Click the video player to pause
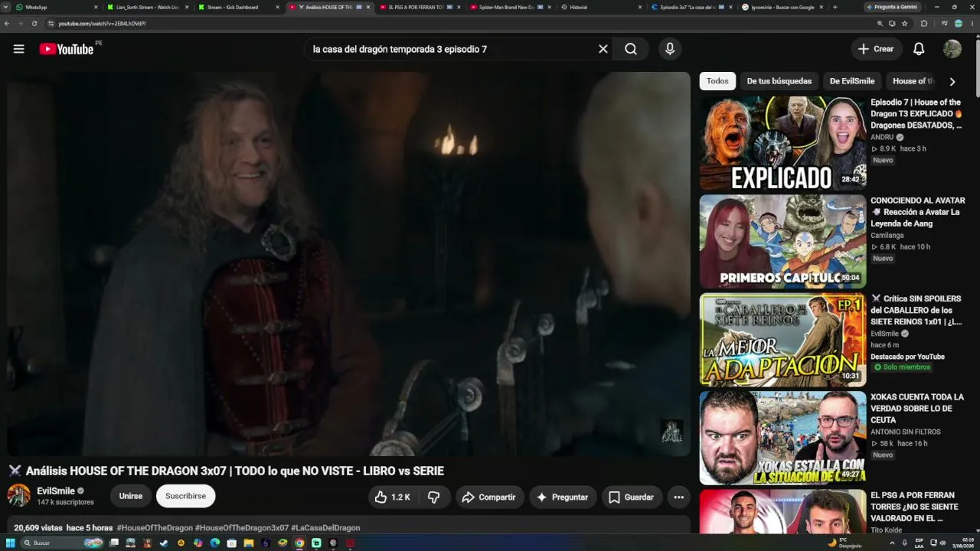The width and height of the screenshot is (980, 551). [348, 264]
